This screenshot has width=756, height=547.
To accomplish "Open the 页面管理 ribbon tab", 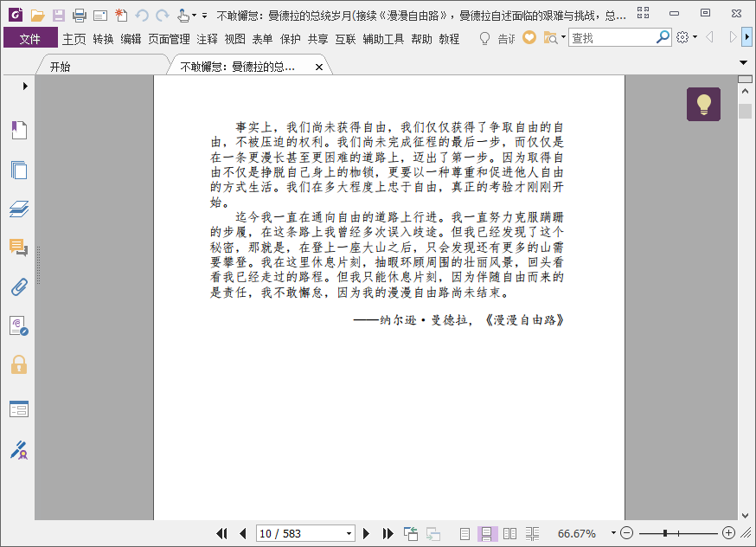I will (x=169, y=39).
